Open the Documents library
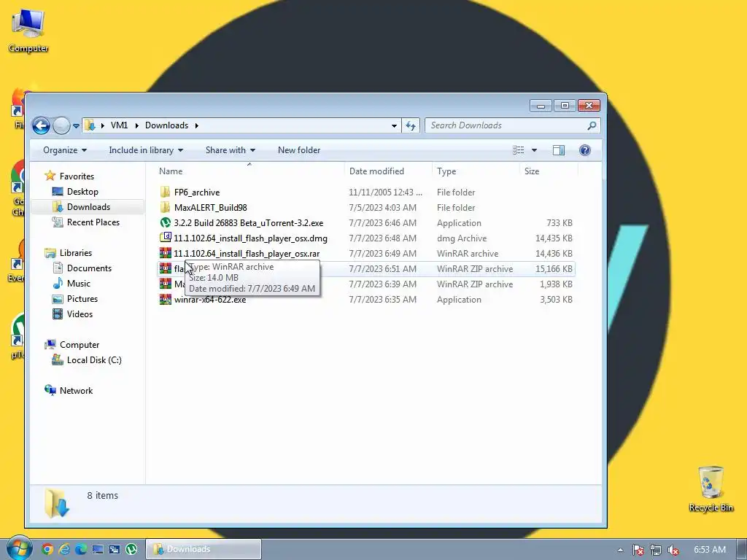The height and width of the screenshot is (560, 747). tap(89, 268)
